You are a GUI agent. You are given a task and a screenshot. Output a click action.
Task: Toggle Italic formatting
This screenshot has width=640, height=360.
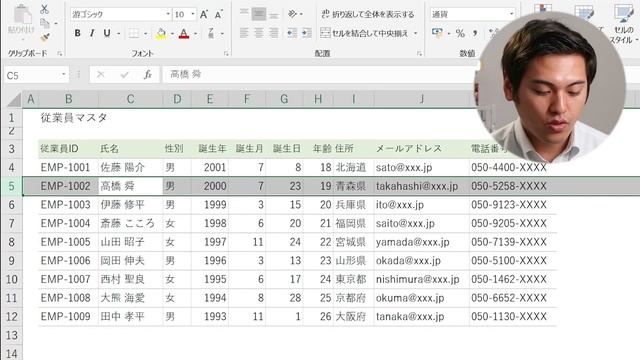click(92, 33)
